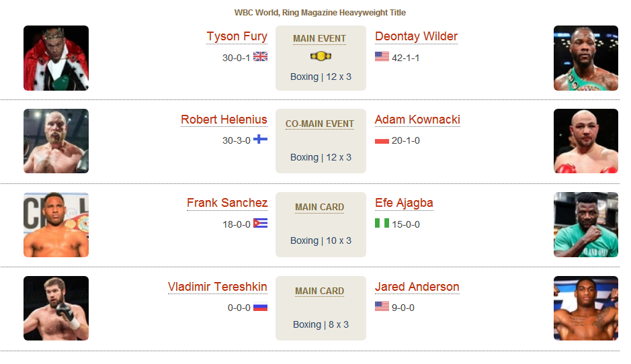
Task: Click the US flag beside Jared Anderson's record
Action: 382,306
